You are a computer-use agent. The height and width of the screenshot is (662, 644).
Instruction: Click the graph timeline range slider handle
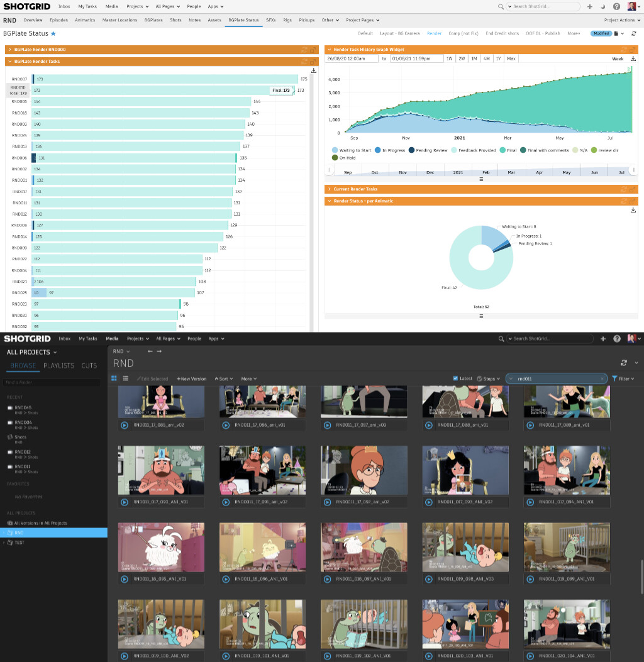pyautogui.click(x=634, y=170)
